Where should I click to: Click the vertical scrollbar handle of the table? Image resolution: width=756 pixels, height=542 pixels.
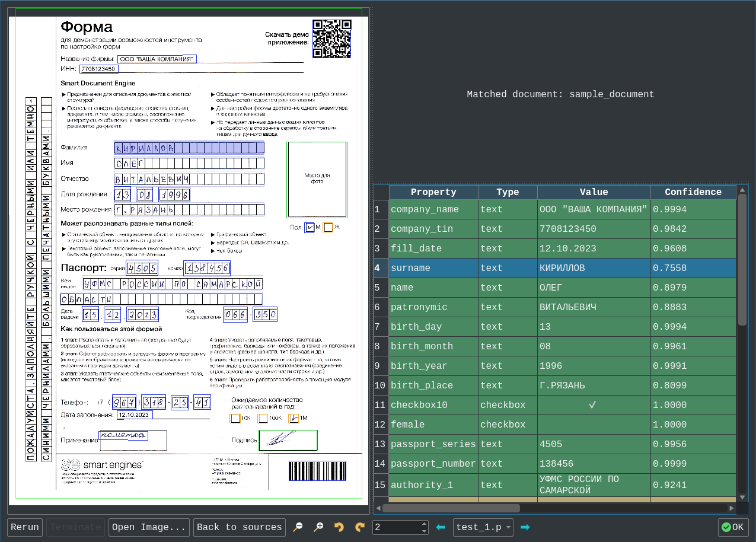pos(742,259)
